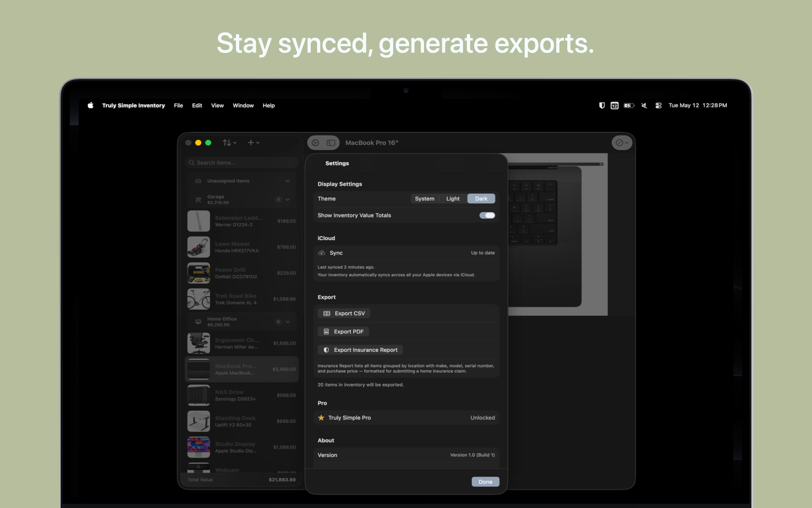Click the iCloud Sync cloud icon
Viewport: 812px width, 508px height.
(321, 253)
